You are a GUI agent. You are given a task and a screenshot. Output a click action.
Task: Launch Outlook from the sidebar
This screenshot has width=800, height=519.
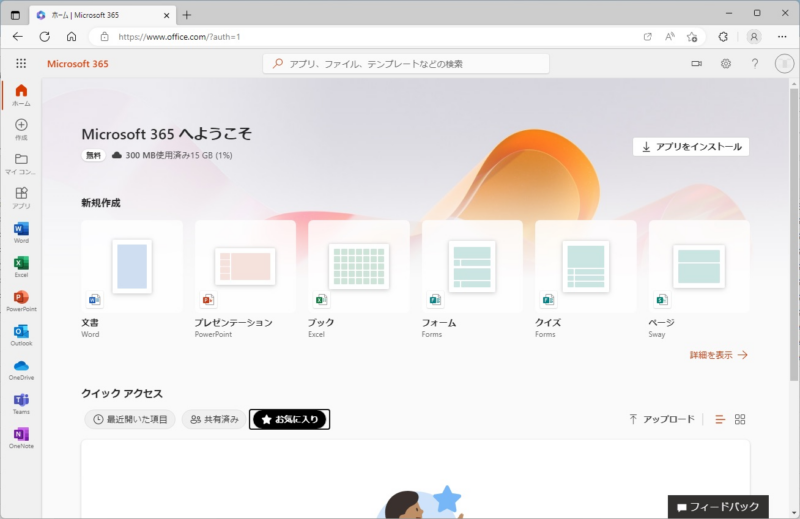21,335
